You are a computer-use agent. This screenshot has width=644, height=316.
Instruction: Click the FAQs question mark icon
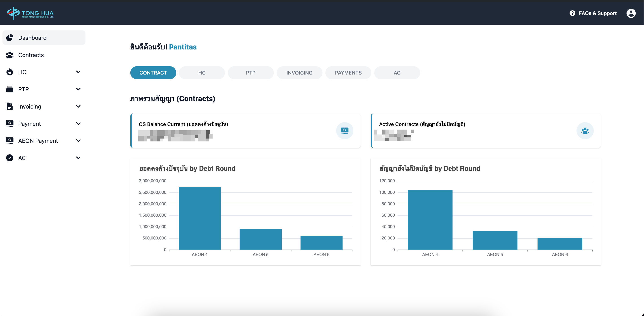pos(572,13)
